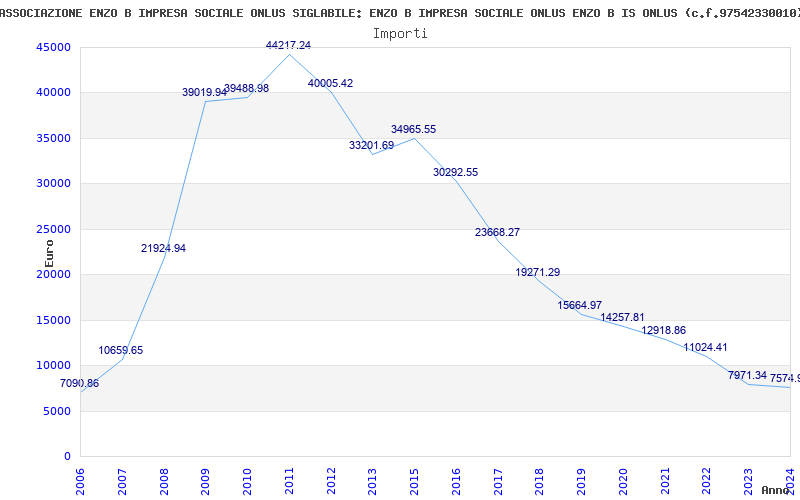Select the 2018 year label
Image resolution: width=800 pixels, height=500 pixels.
click(x=540, y=482)
